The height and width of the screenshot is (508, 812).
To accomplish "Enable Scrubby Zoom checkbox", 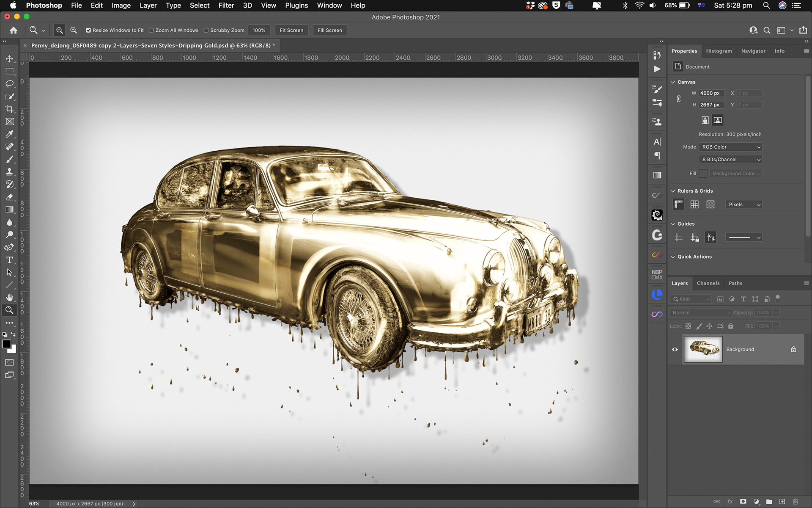I will [206, 30].
